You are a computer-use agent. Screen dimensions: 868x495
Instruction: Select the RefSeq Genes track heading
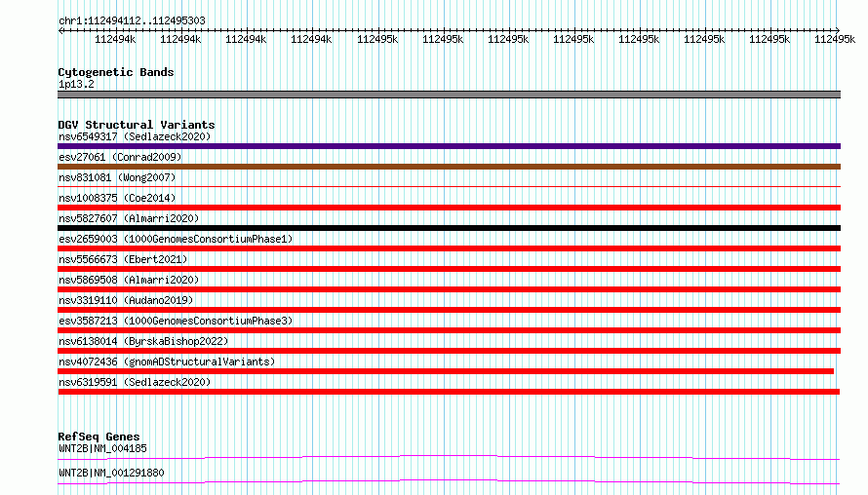pos(99,437)
